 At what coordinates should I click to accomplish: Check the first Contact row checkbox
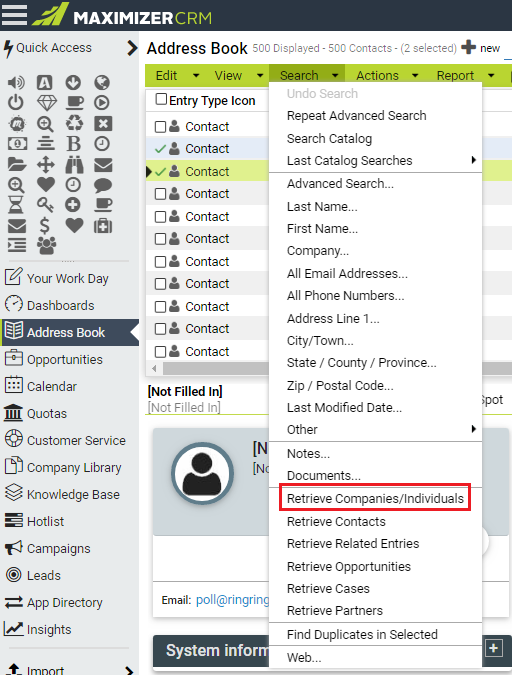click(x=160, y=127)
